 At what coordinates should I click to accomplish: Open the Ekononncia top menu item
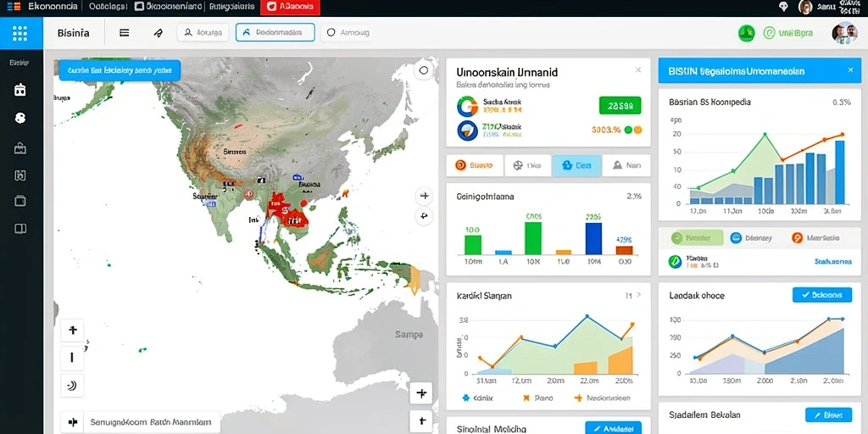point(53,7)
